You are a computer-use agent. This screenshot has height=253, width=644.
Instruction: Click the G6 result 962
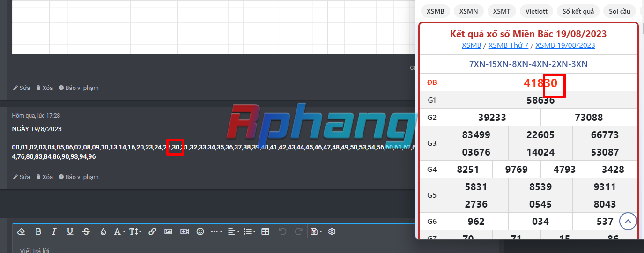point(476,221)
